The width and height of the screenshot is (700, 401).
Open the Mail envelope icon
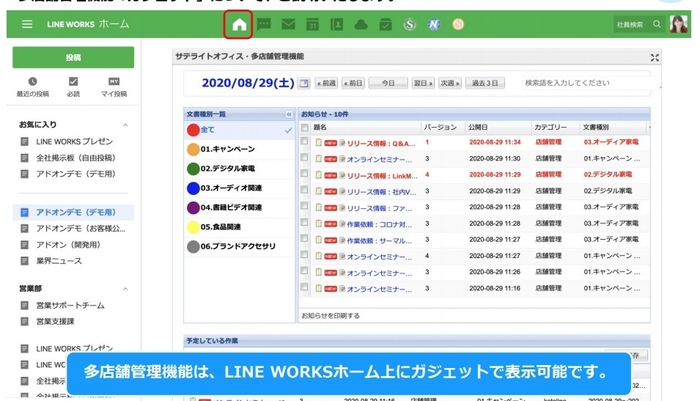click(x=288, y=24)
